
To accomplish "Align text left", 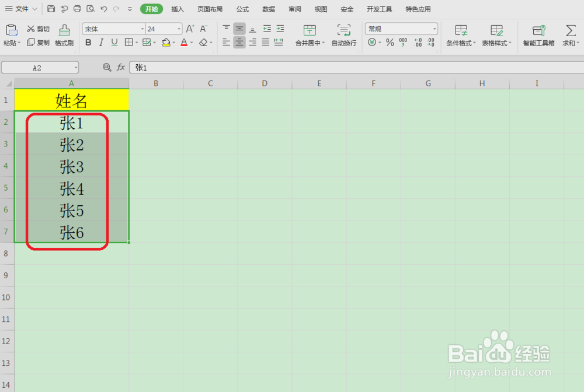I will tap(226, 43).
